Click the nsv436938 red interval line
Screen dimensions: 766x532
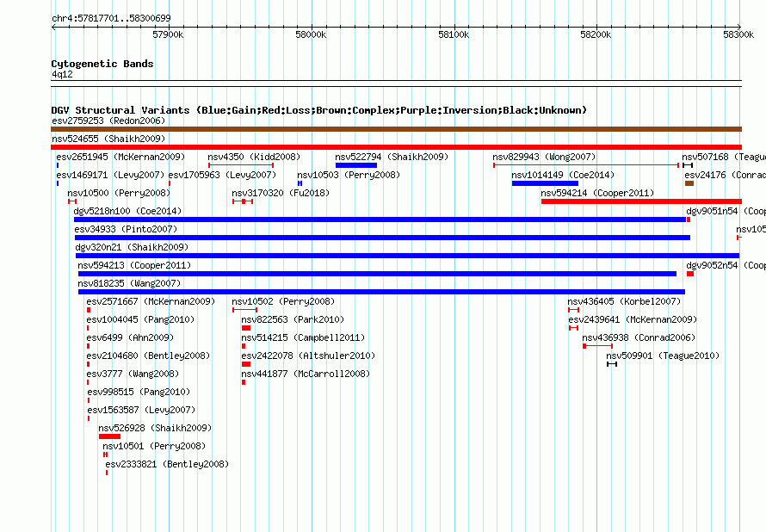click(598, 346)
